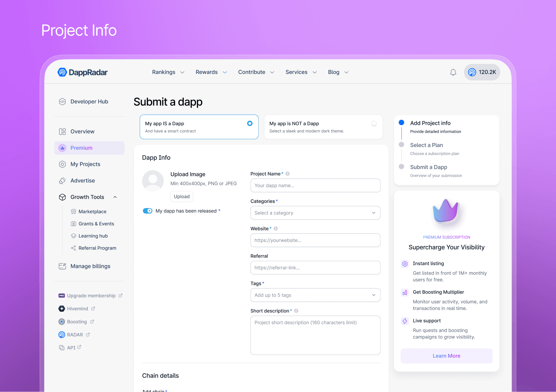Click the Upload button
The height and width of the screenshot is (392, 556).
[182, 197]
